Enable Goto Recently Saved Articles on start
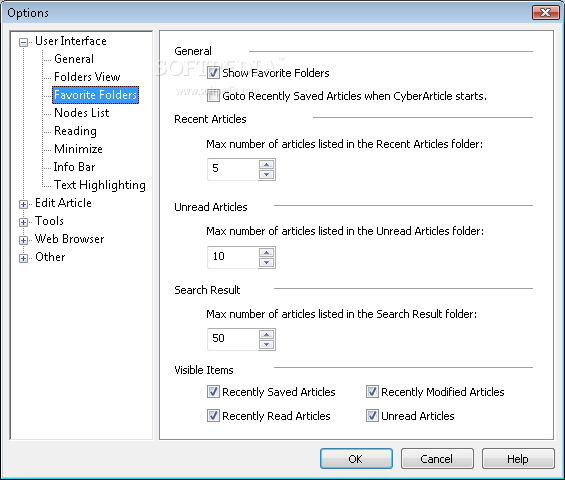The image size is (565, 480). click(213, 96)
